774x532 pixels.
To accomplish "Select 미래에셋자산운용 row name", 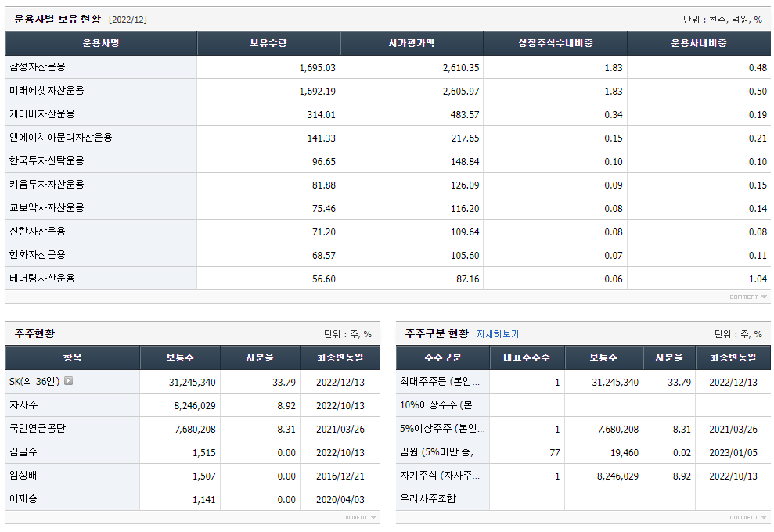I will [47, 91].
